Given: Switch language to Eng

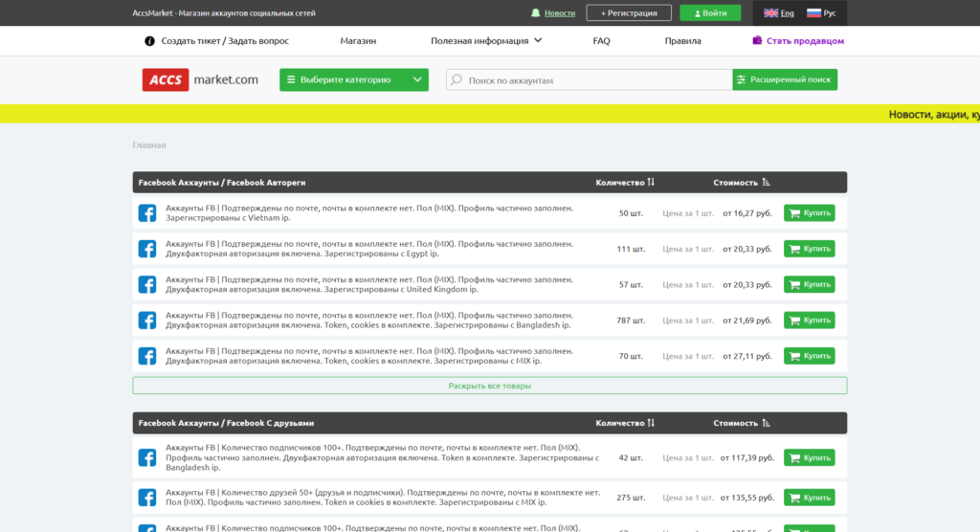Looking at the screenshot, I should (787, 13).
